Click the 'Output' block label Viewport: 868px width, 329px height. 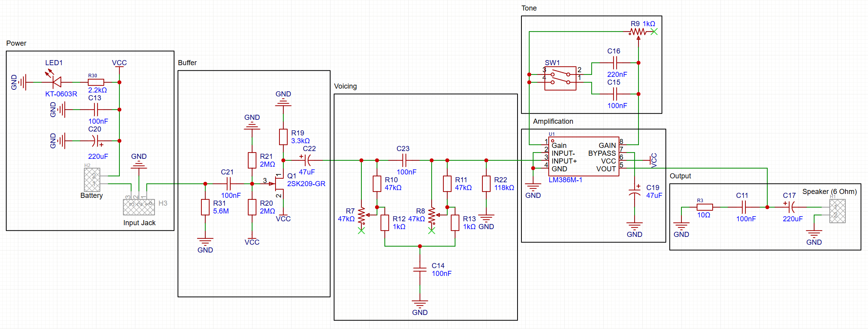pos(680,176)
